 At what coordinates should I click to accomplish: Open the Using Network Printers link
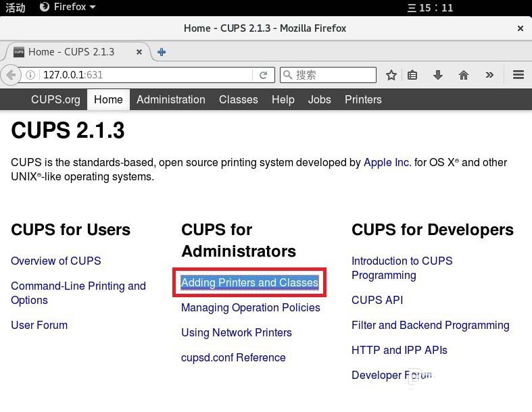coord(236,332)
